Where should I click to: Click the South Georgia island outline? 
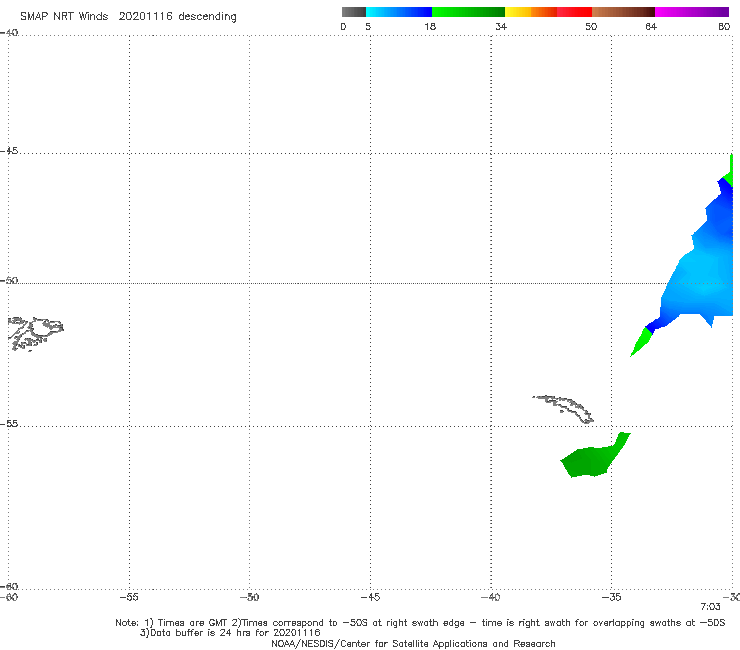[x=563, y=409]
